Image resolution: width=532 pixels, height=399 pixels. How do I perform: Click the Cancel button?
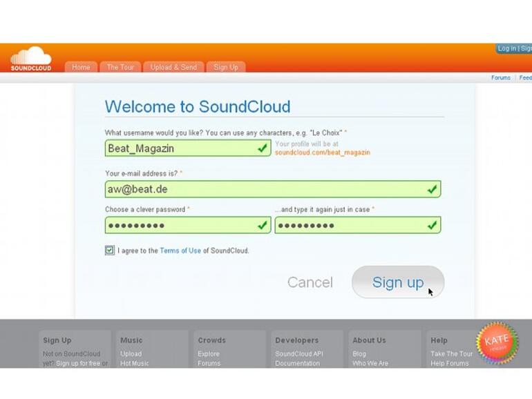tap(310, 282)
